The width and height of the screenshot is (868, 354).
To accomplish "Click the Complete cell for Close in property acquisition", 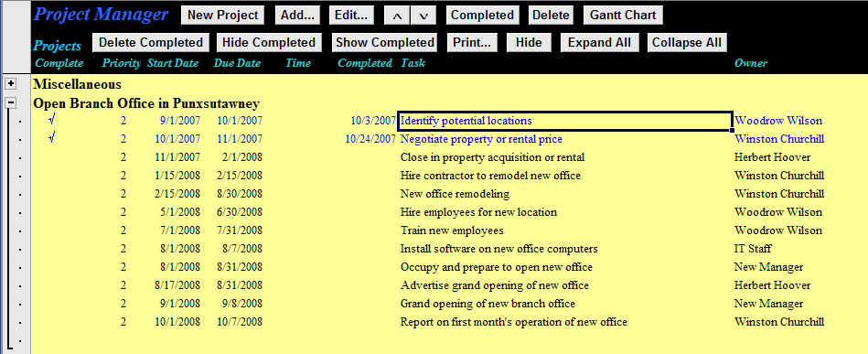I will click(59, 157).
